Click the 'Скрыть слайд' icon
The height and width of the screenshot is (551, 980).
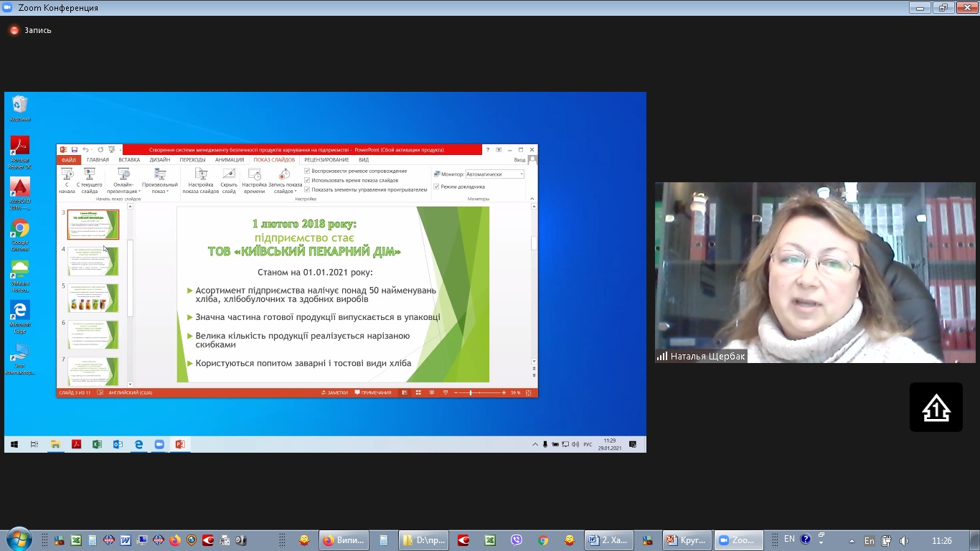click(229, 174)
